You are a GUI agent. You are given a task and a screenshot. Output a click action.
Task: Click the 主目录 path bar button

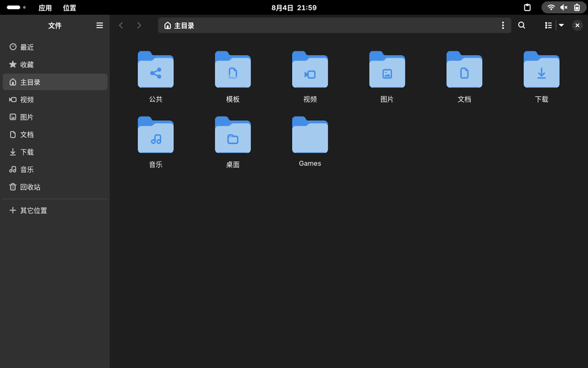pyautogui.click(x=179, y=26)
